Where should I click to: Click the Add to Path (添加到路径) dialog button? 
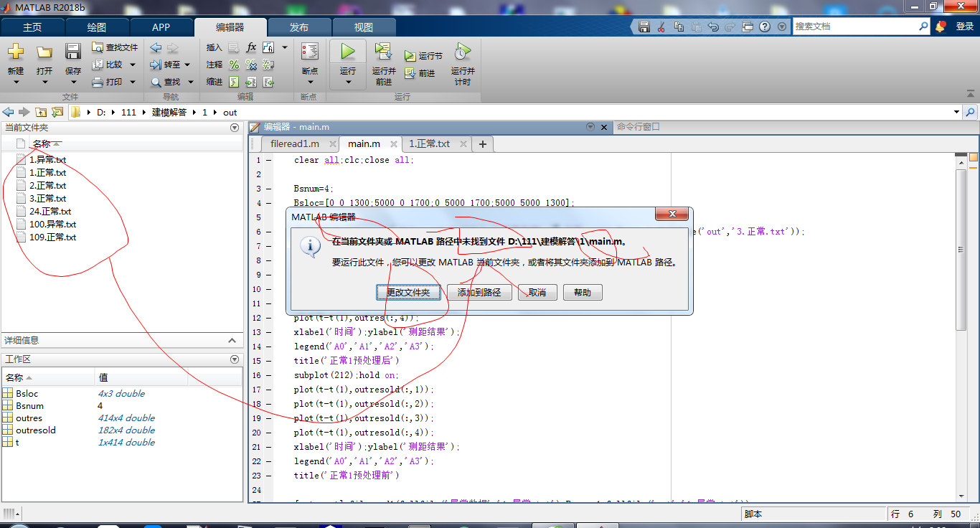[479, 293]
